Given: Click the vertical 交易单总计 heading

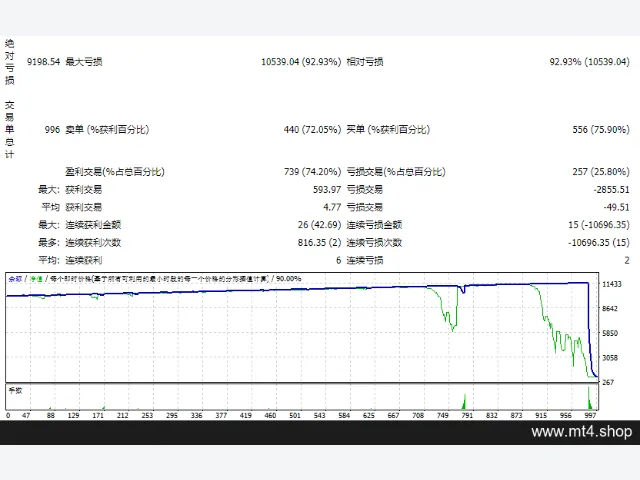Looking at the screenshot, I should [9, 129].
